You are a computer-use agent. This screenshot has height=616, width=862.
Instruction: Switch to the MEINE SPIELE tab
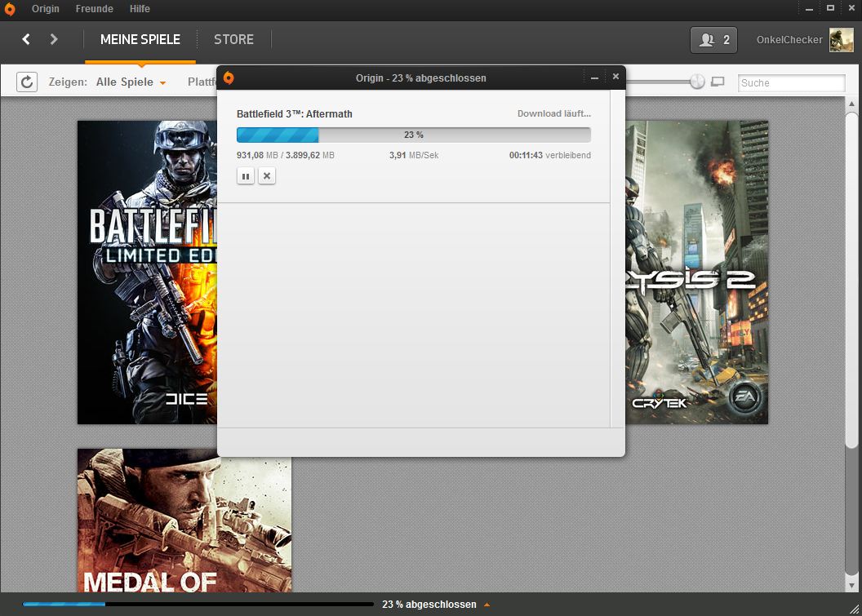click(x=140, y=39)
